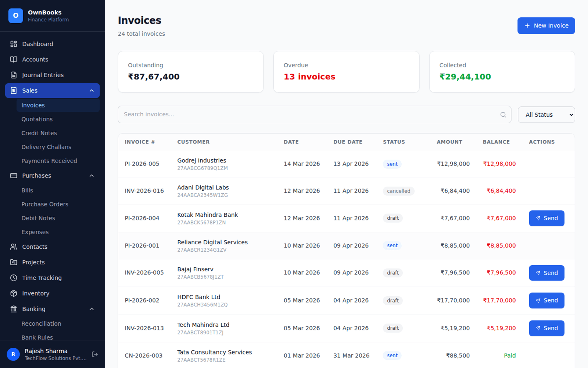Click GSTIN 27AABCK5678P1ZN text
Screen dimensions: 588x368
[201, 223]
